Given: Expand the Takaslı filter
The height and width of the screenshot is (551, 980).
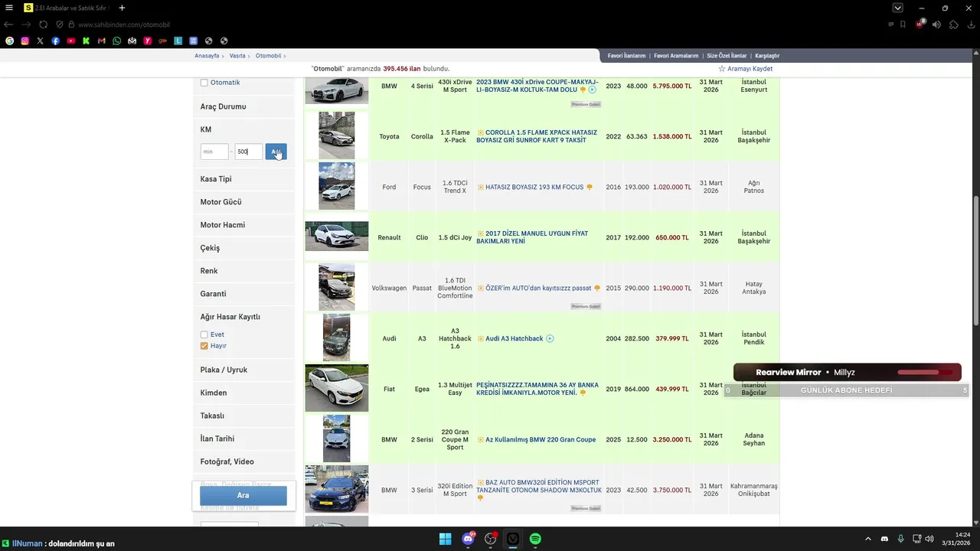Looking at the screenshot, I should [x=243, y=416].
